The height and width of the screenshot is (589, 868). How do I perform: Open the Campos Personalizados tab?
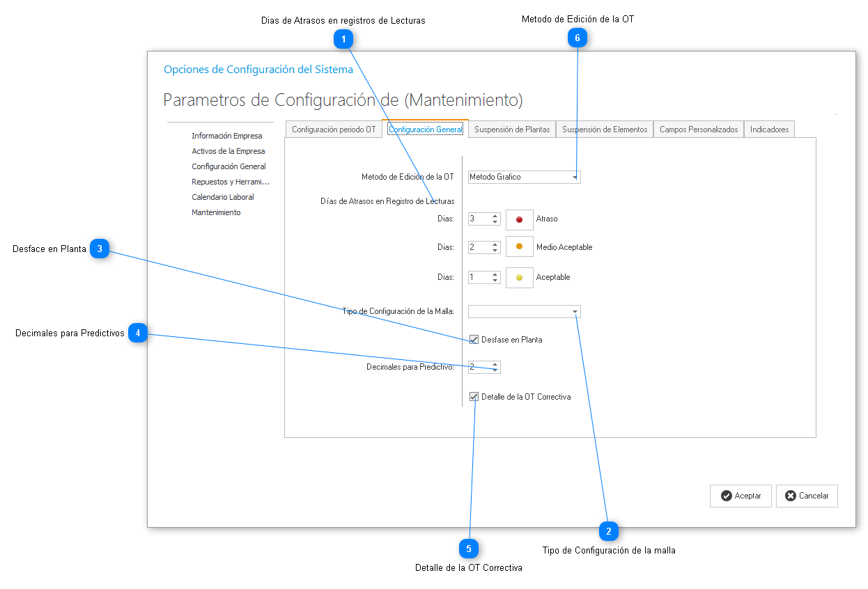click(698, 129)
